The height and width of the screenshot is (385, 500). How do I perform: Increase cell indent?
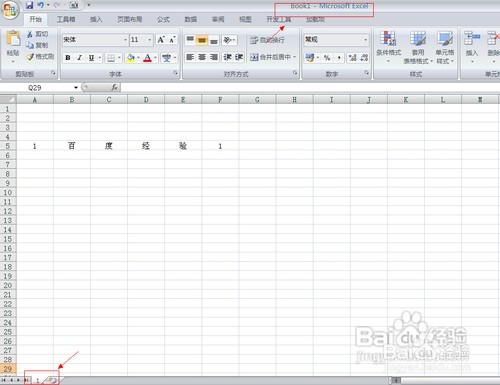click(239, 57)
